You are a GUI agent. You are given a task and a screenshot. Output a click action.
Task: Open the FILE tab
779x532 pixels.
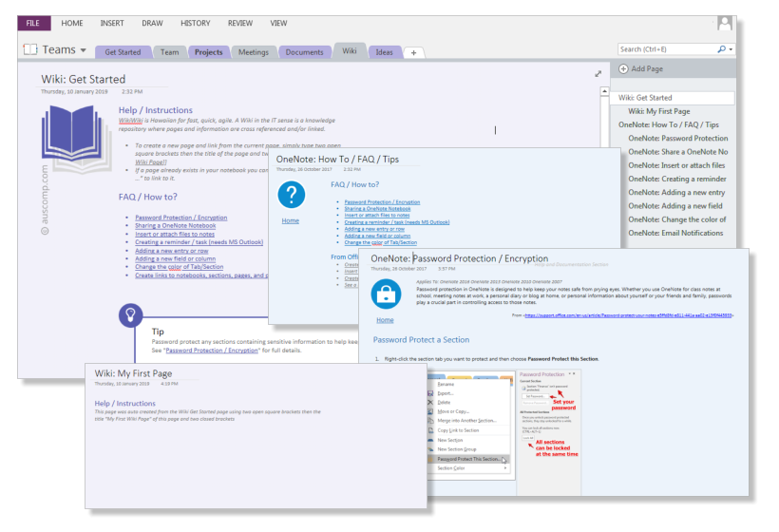(33, 23)
